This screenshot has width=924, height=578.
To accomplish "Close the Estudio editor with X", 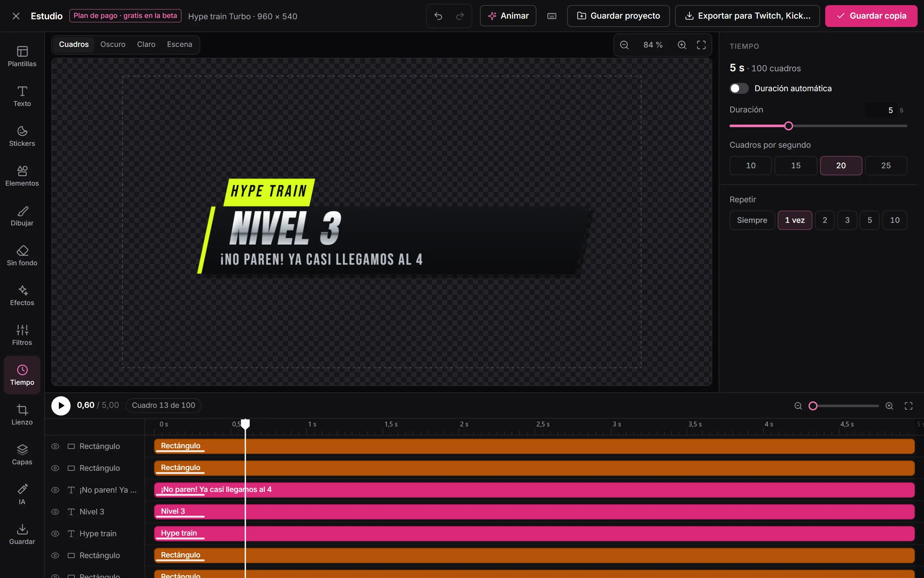I will 16,16.
